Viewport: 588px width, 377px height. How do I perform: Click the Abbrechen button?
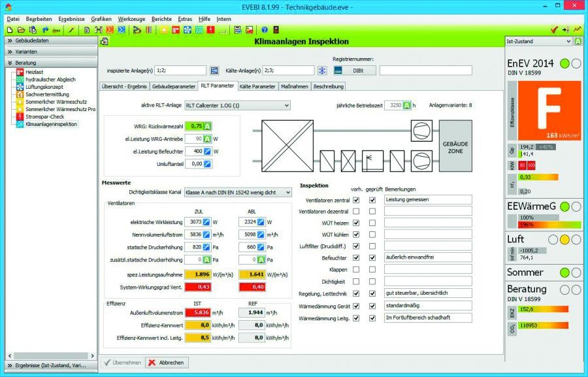(x=167, y=363)
